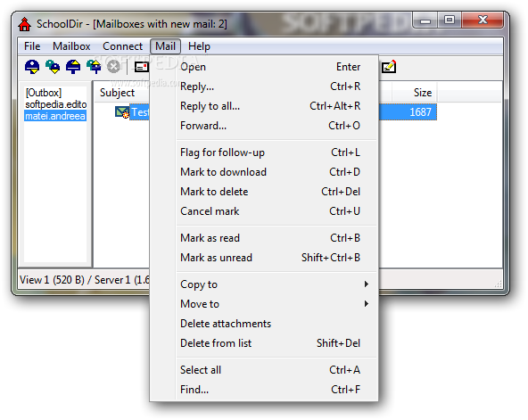This screenshot has height=420, width=528.
Task: Click the grayed stop connection icon
Action: (x=114, y=67)
